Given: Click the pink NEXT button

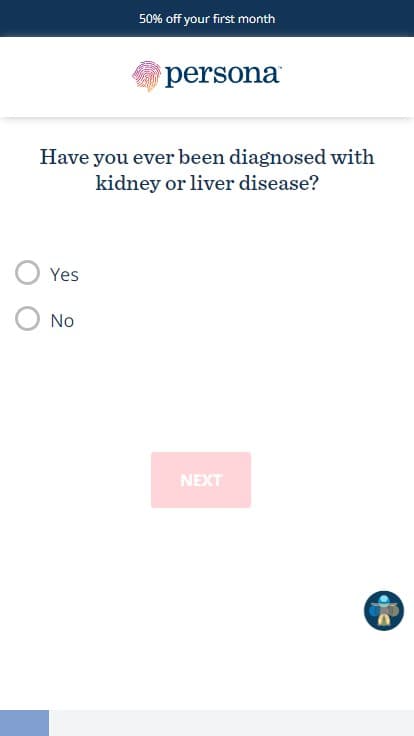Looking at the screenshot, I should pos(201,480).
